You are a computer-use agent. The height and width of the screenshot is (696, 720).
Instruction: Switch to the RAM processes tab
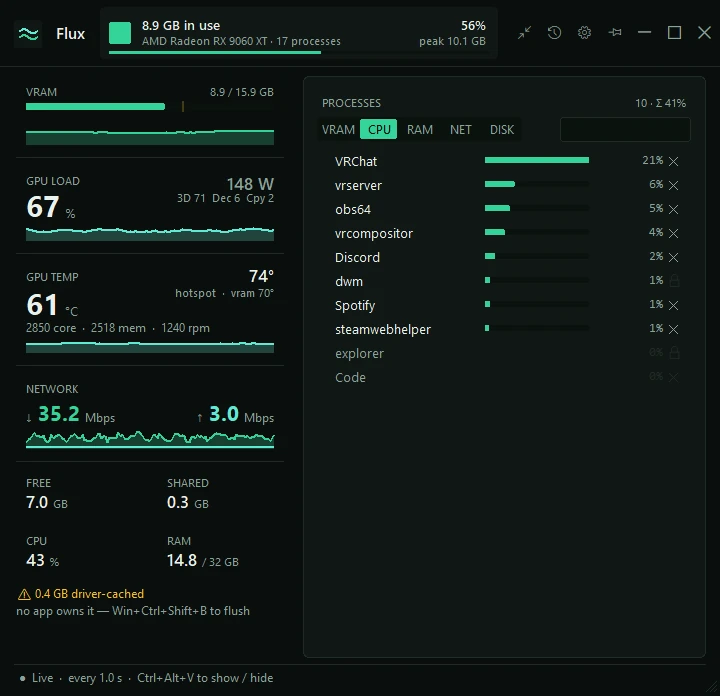420,129
